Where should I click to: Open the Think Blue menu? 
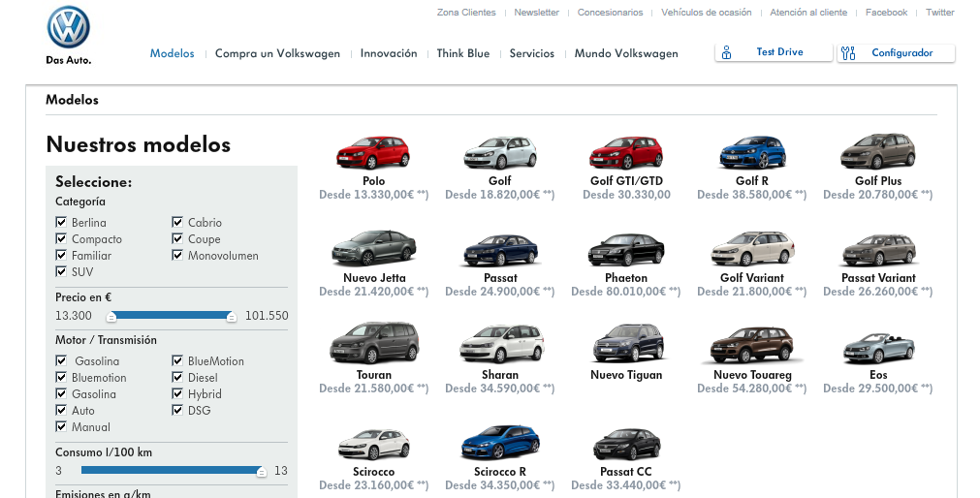(463, 53)
